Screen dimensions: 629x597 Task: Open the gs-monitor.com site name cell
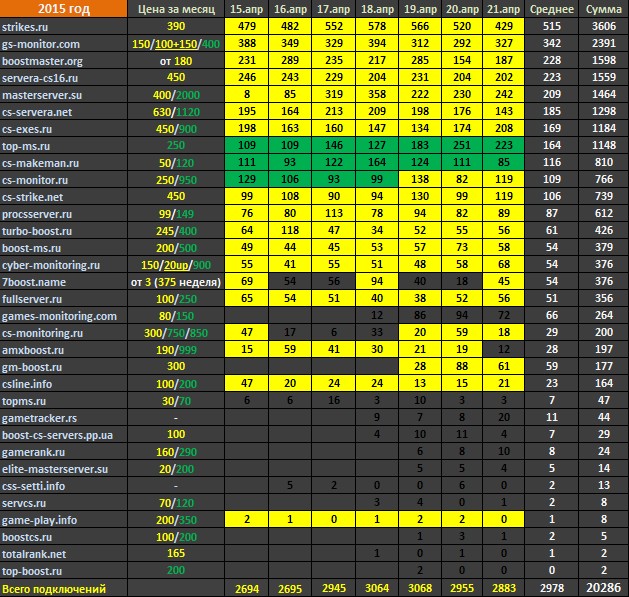tap(63, 44)
